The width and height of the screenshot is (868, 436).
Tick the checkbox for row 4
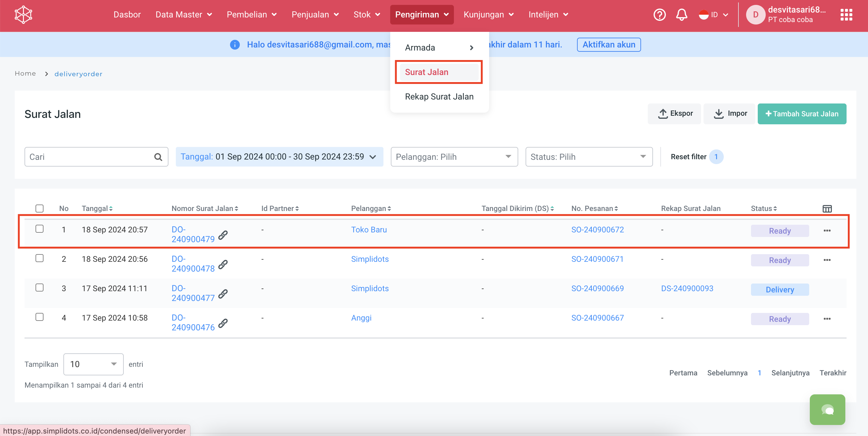pos(40,317)
